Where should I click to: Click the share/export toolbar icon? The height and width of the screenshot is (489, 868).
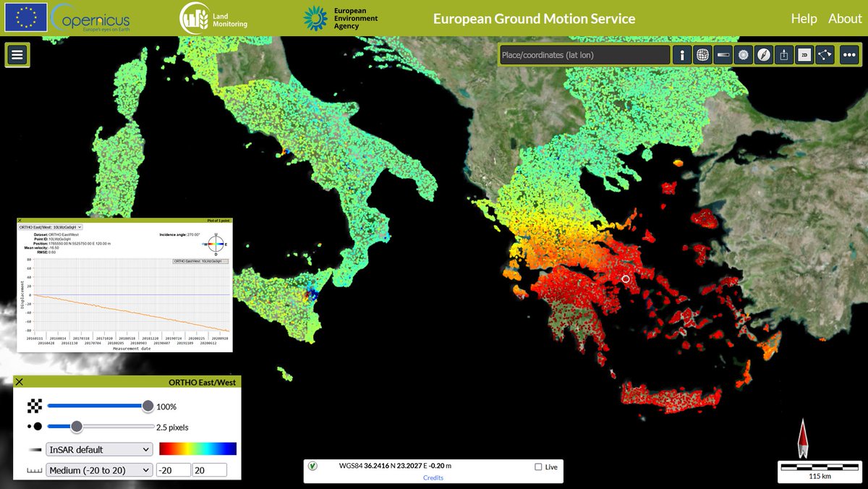click(784, 54)
